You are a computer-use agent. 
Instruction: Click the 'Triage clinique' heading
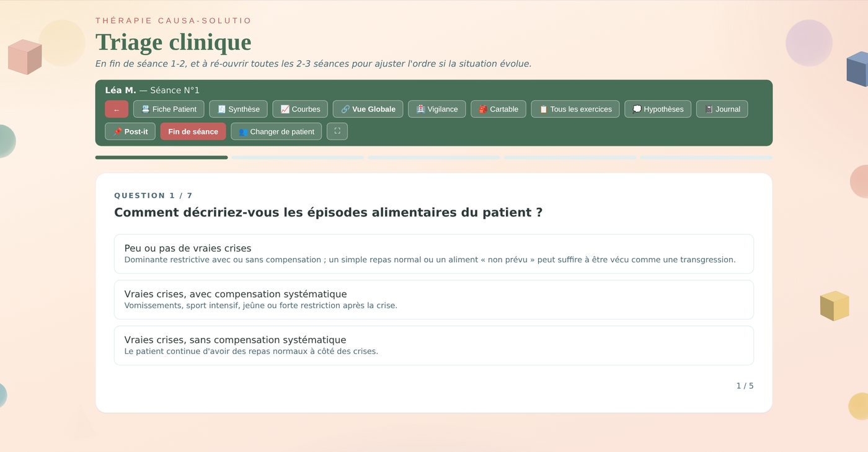point(174,42)
